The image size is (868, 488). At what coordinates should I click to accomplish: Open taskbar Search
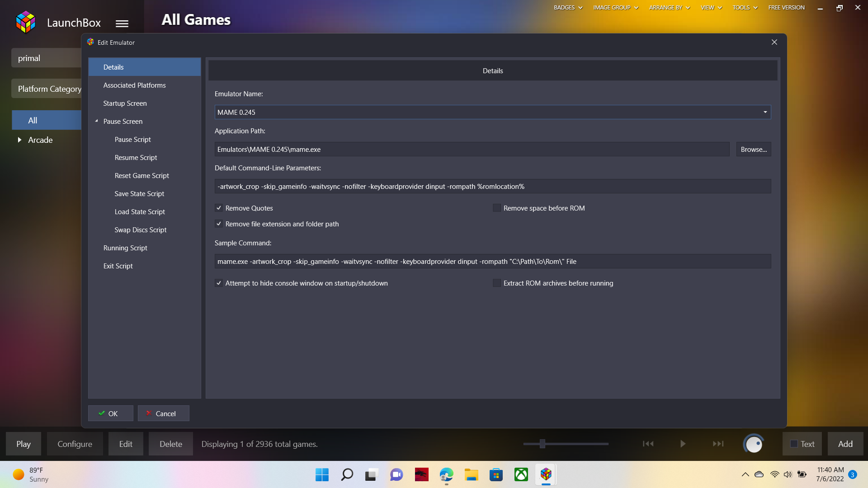coord(347,474)
